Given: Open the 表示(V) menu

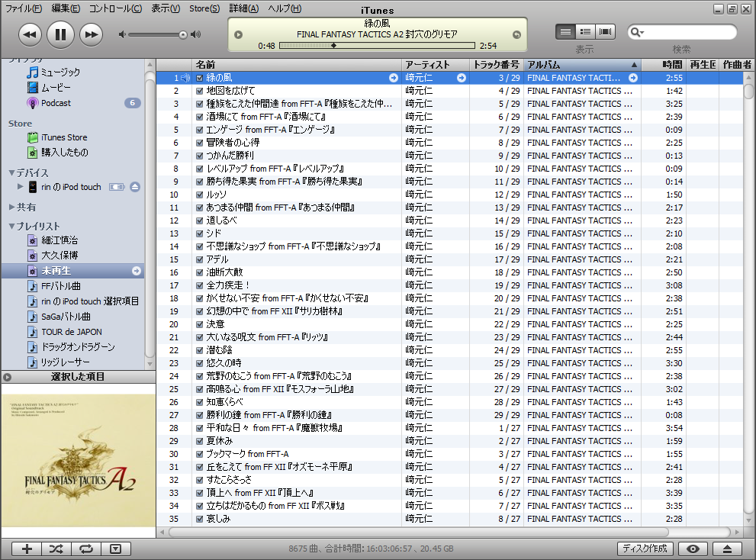Looking at the screenshot, I should pos(166,8).
